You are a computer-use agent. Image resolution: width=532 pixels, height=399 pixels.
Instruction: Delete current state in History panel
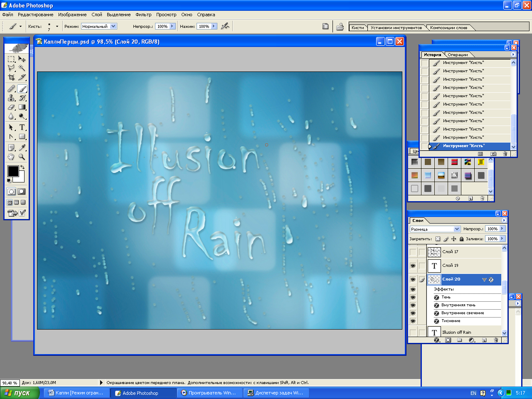(505, 154)
